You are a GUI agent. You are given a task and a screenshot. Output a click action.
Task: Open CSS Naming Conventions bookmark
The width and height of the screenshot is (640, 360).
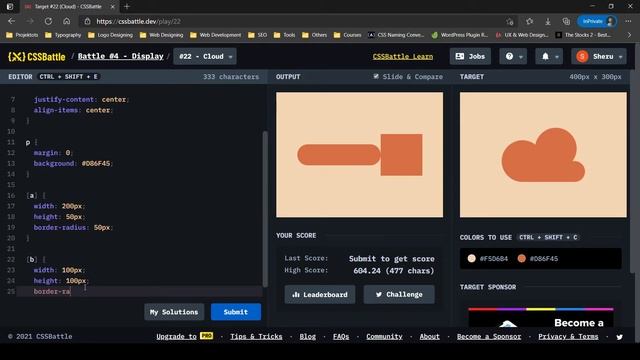coord(396,35)
